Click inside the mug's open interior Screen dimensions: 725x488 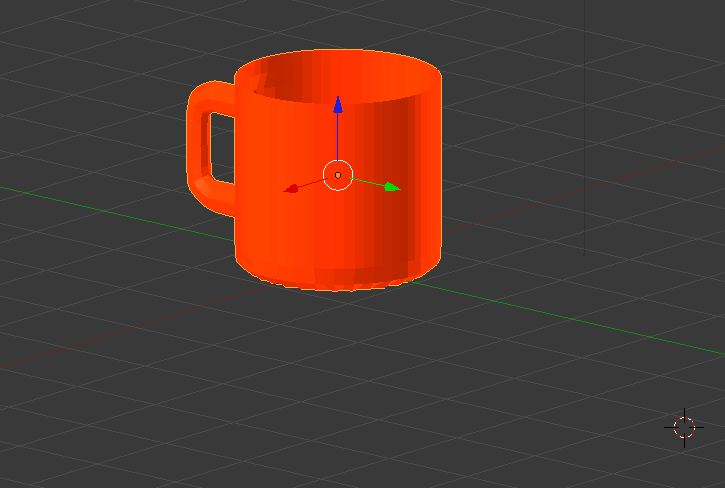tap(342, 76)
